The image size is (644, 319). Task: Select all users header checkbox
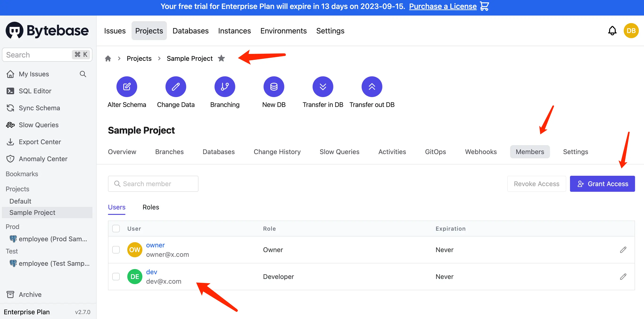point(116,229)
